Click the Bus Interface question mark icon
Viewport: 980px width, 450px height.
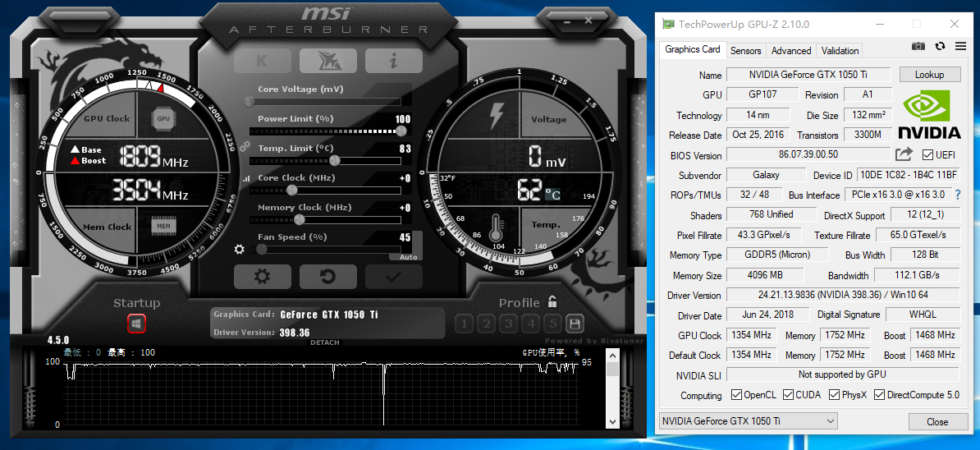[x=958, y=195]
